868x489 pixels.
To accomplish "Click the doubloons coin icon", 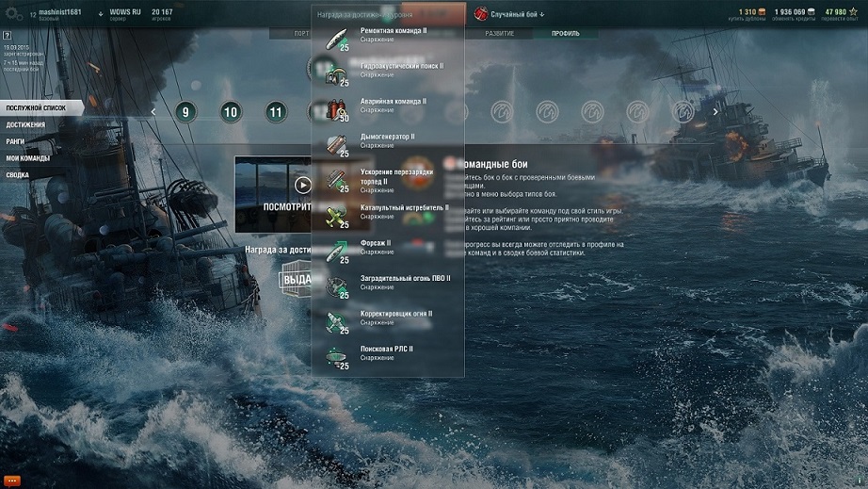I will [x=762, y=11].
